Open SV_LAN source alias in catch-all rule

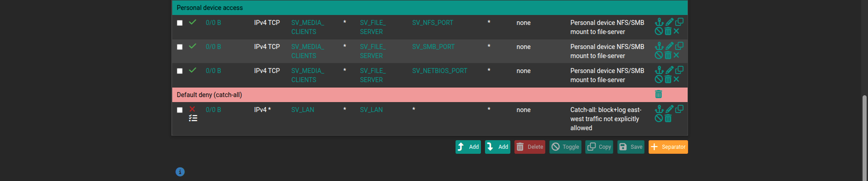tap(303, 110)
